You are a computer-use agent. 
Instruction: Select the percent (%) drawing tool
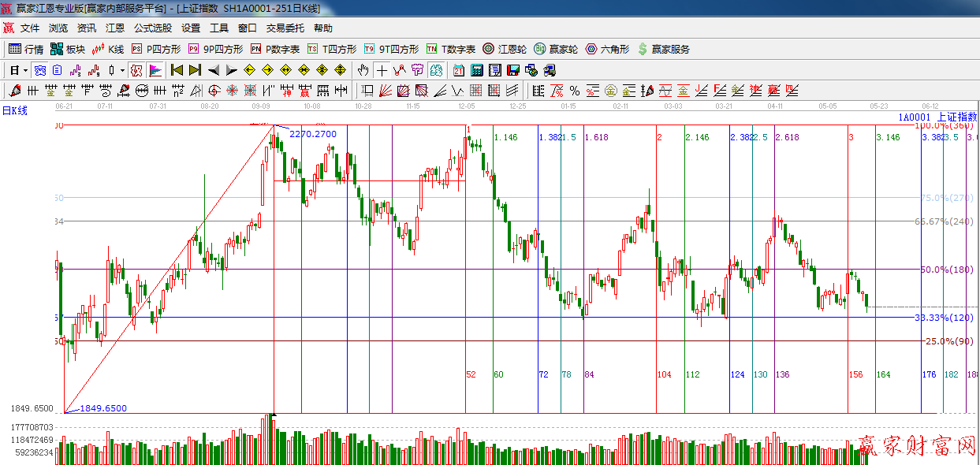coord(574,91)
